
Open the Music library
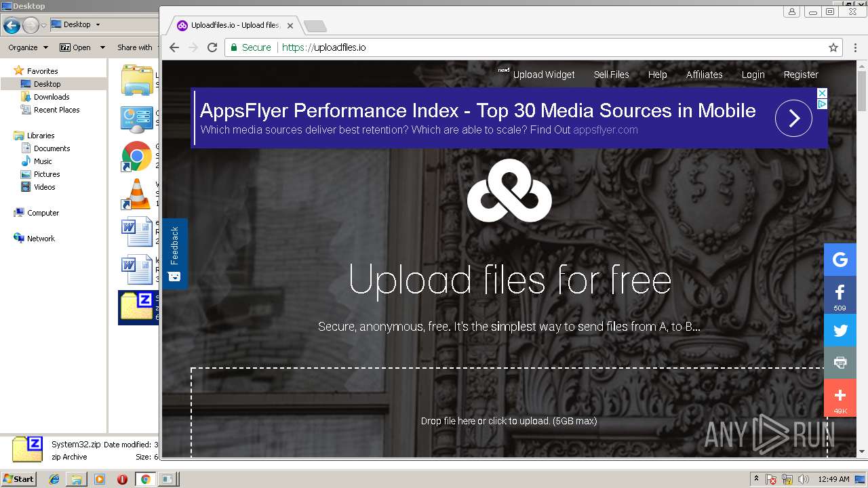(43, 161)
